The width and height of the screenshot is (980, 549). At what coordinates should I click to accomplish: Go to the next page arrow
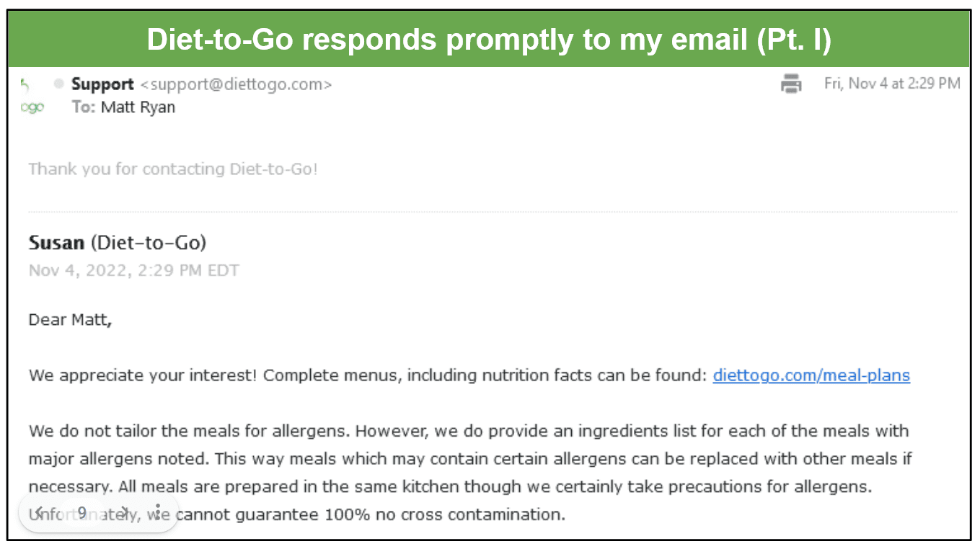coord(125,513)
